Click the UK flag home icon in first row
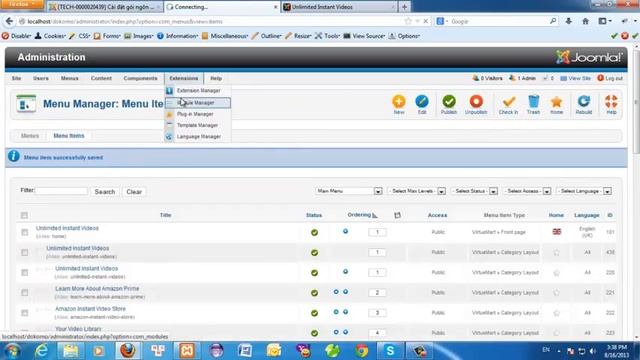Viewport: 640px width, 360px height. coord(556,232)
